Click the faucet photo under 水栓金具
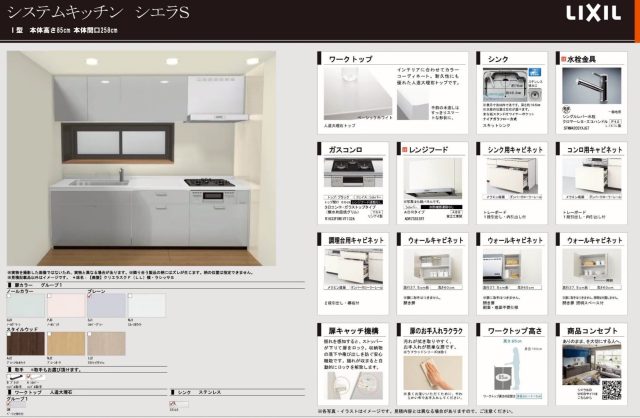This screenshot has width=640, height=418. [x=591, y=86]
